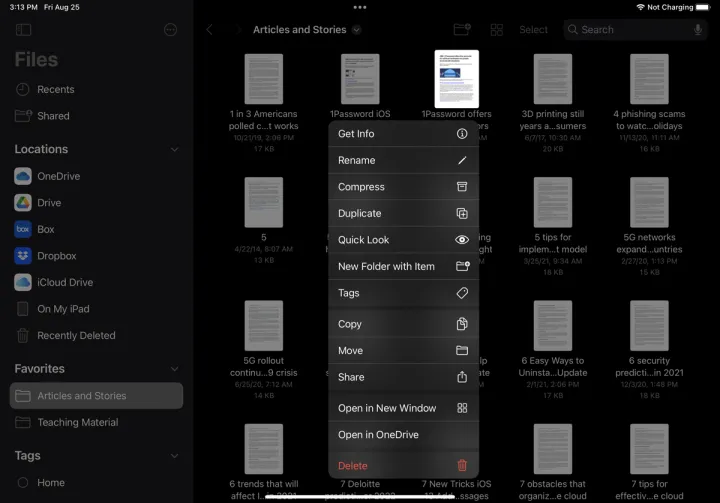Open the 1Password offers document thumbnail
The image size is (720, 503).
click(457, 78)
